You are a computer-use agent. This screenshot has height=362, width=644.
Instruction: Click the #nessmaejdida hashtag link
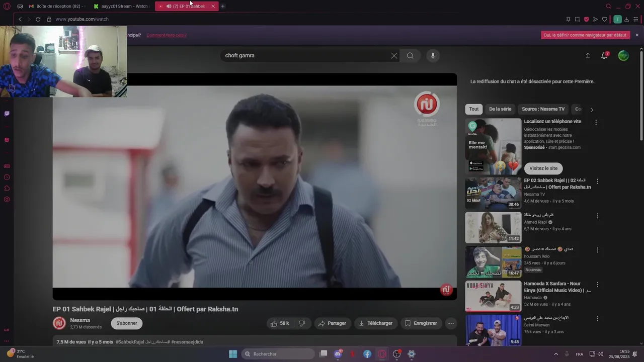tap(187, 342)
